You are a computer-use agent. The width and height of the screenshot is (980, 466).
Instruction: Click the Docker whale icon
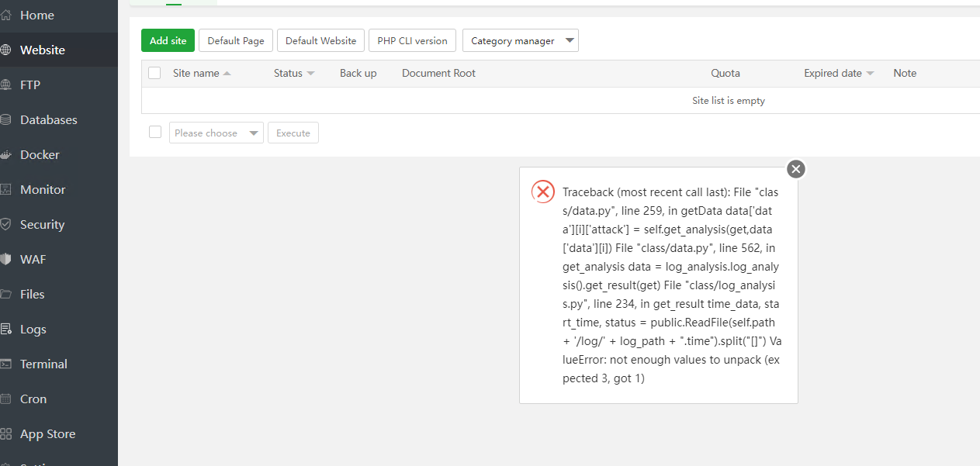tap(5, 155)
